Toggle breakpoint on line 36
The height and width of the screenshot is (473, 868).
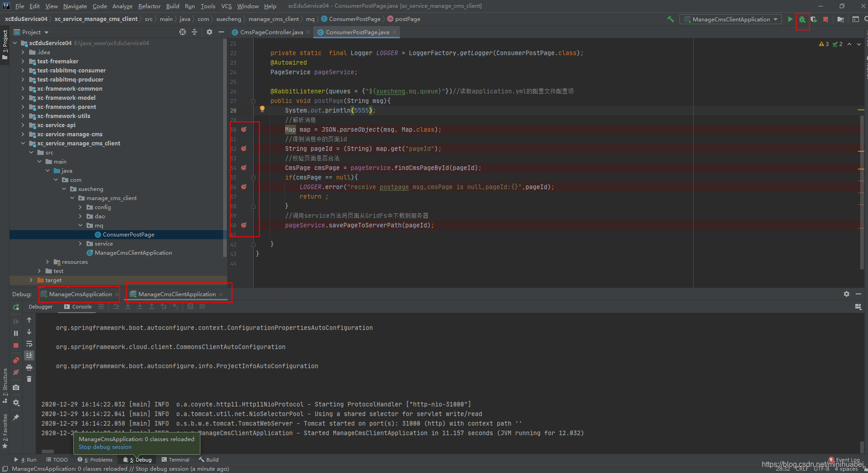[x=244, y=187]
